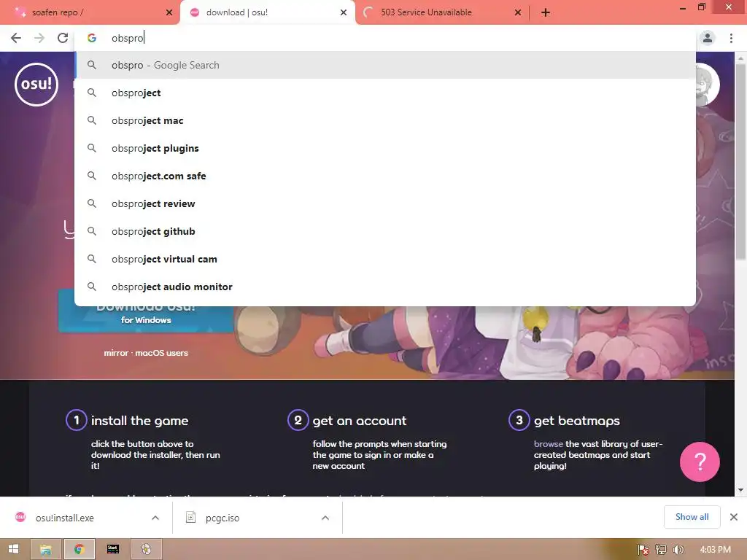Expand options for osu!install.exe download
747x560 pixels.
pos(155,518)
